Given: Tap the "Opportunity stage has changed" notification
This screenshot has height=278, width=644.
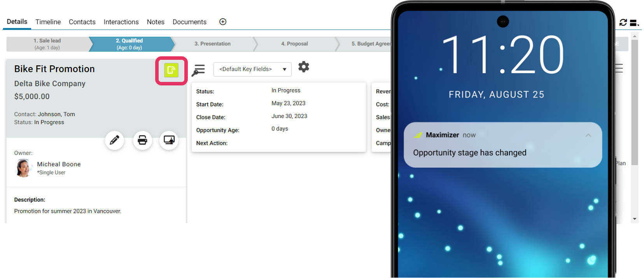Looking at the screenshot, I should pyautogui.click(x=503, y=145).
